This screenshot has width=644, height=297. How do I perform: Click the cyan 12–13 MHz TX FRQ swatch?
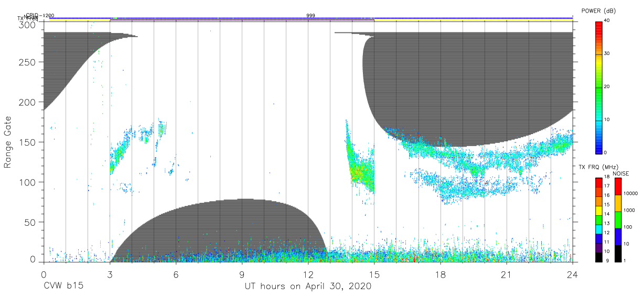(x=598, y=229)
